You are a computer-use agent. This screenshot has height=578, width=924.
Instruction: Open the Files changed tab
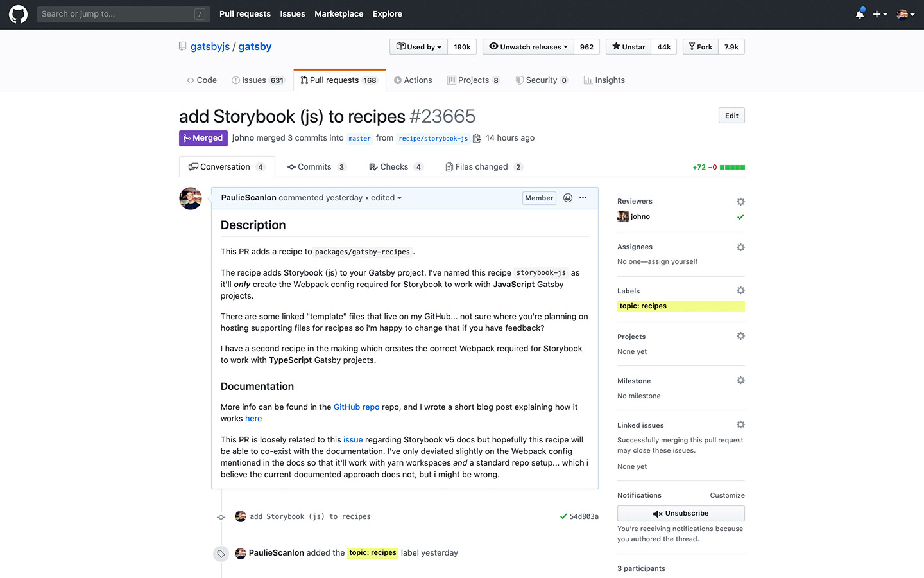(484, 167)
